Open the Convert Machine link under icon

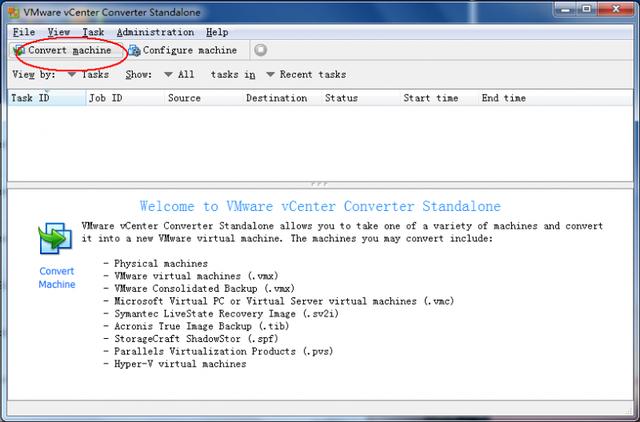57,278
